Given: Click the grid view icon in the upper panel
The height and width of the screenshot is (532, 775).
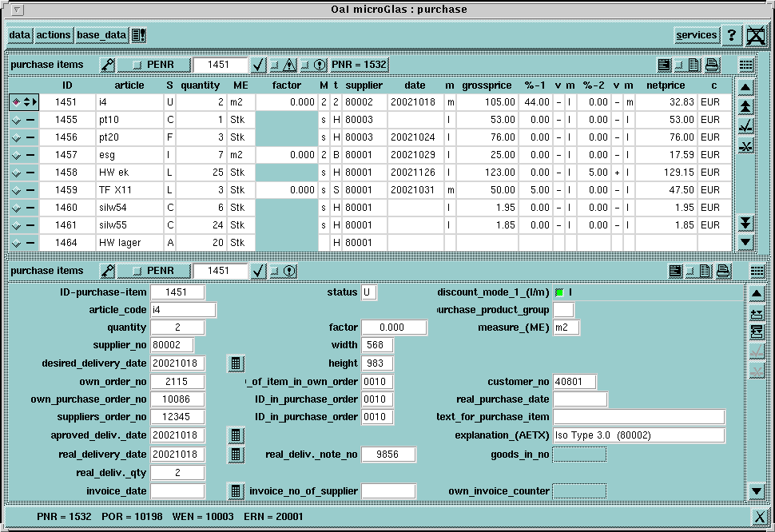Looking at the screenshot, I should tap(745, 65).
